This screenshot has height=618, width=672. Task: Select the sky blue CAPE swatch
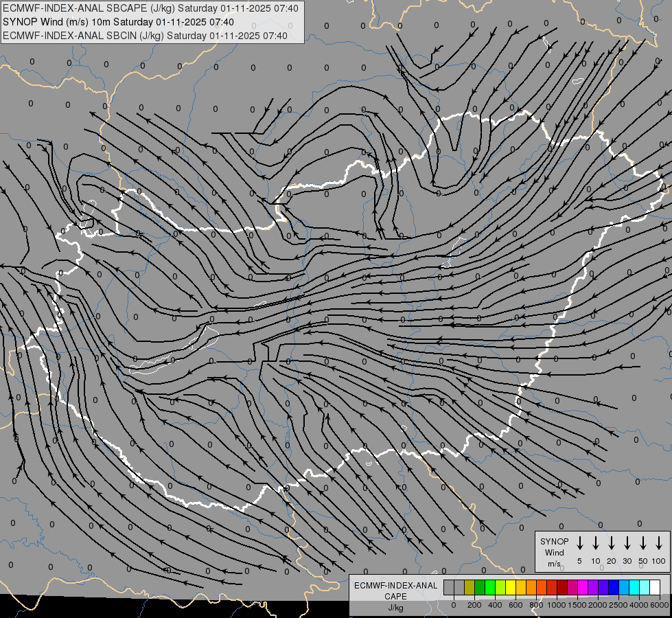coord(624,587)
